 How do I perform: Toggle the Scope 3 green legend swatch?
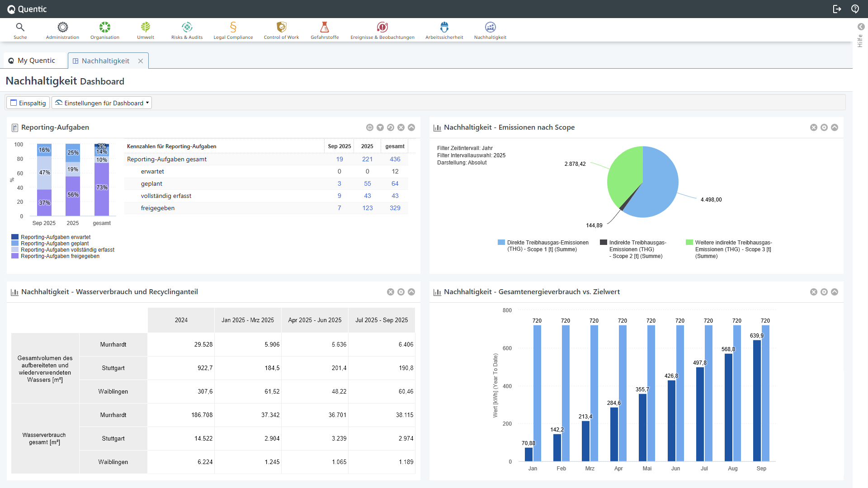click(x=689, y=242)
